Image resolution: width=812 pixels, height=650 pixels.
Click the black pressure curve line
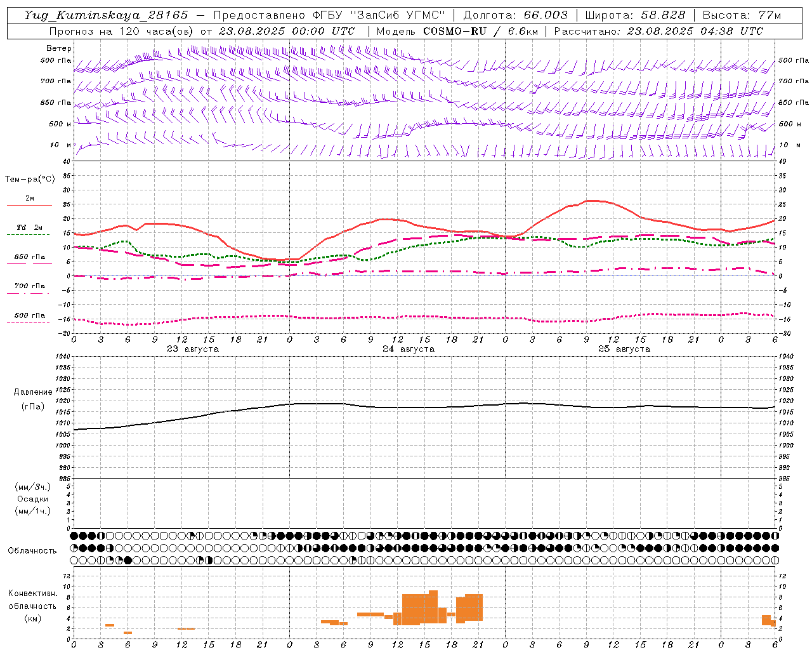(x=425, y=408)
